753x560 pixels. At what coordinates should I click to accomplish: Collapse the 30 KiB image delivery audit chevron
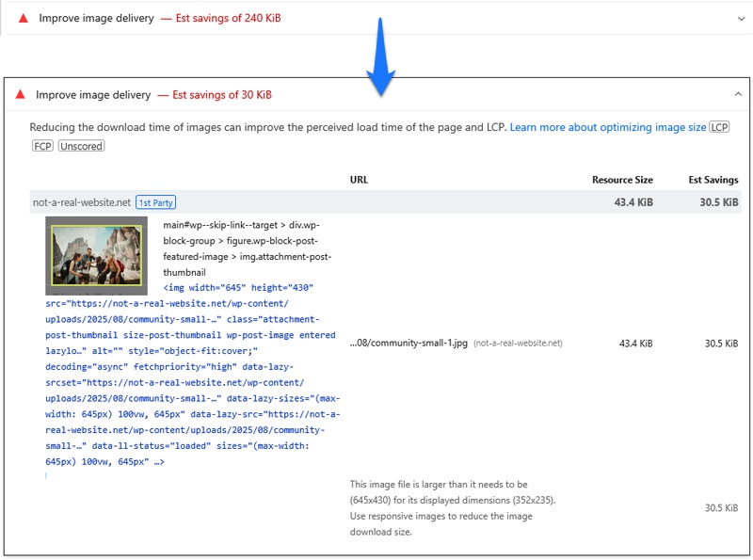click(x=738, y=94)
